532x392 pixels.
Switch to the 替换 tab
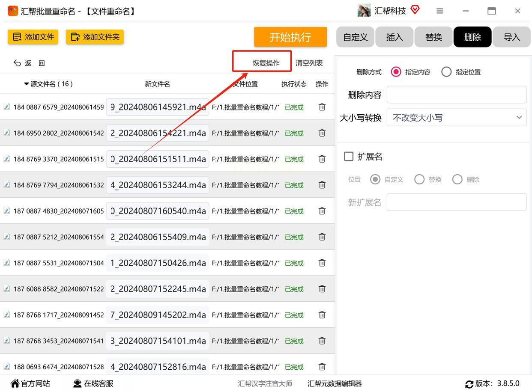click(433, 37)
